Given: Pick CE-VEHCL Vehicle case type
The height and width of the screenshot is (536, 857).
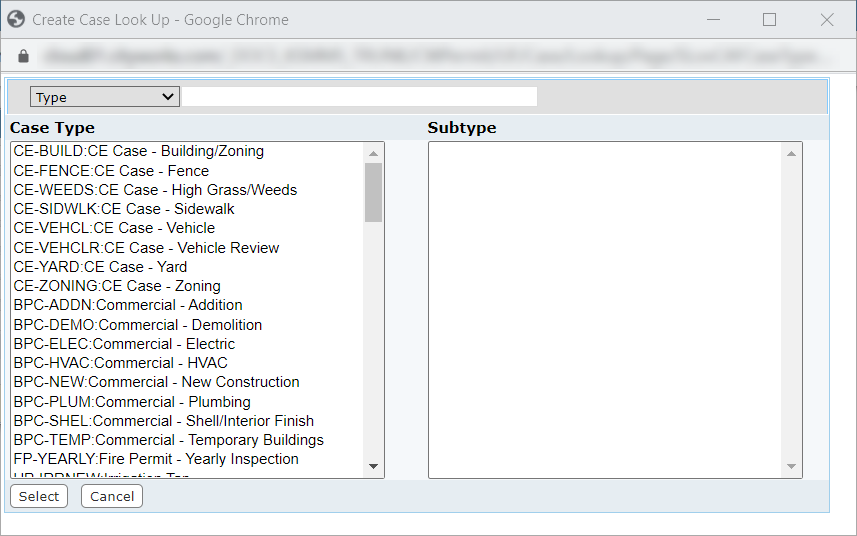Looking at the screenshot, I should click(114, 228).
